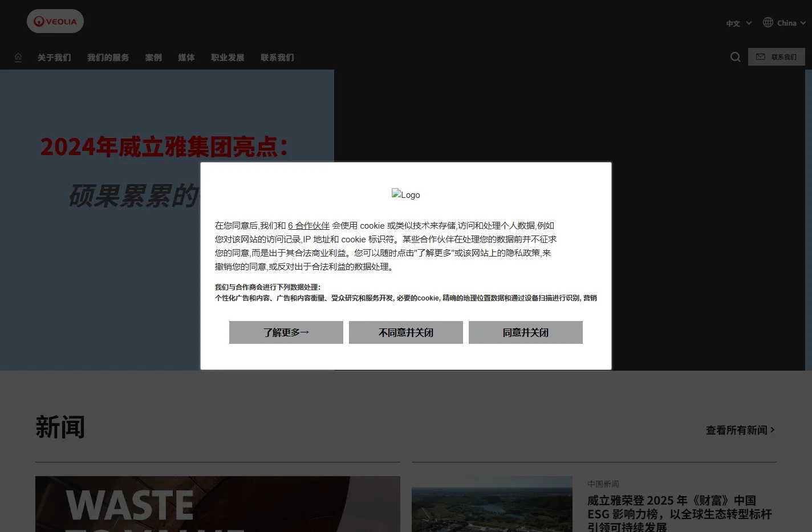Viewport: 812px width, 532px height.
Task: Click the globe icon beside China
Action: (768, 22)
